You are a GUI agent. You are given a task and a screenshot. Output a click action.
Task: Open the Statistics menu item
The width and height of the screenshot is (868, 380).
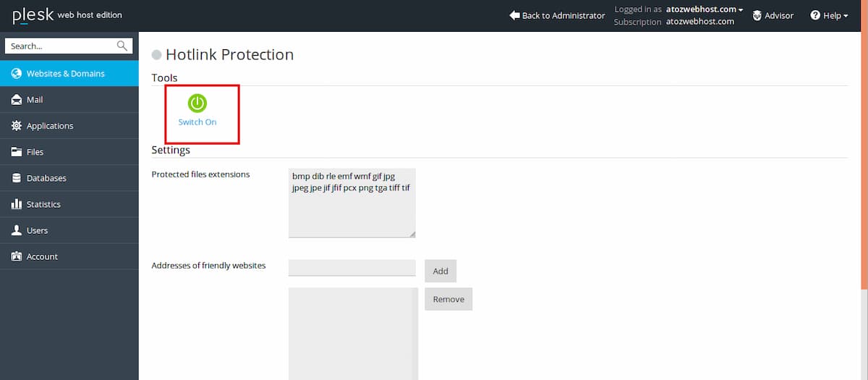pos(43,204)
